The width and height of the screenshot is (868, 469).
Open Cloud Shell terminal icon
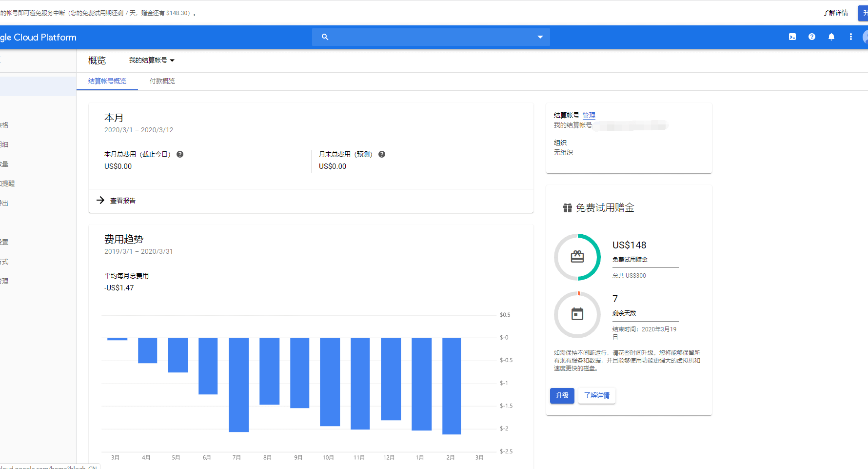[792, 37]
